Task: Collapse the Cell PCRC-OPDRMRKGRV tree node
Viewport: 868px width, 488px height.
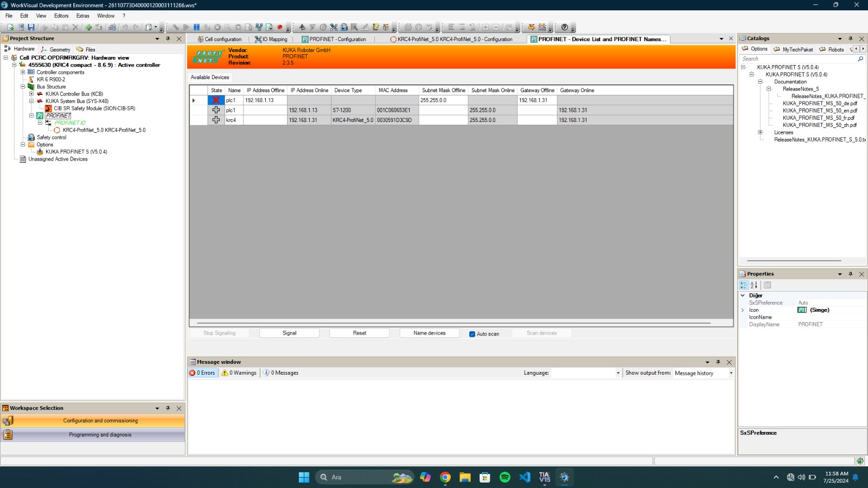Action: [6, 57]
